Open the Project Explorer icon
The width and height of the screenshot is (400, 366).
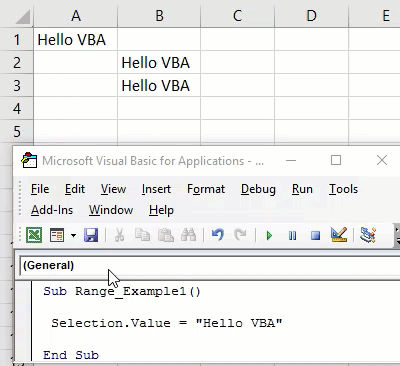click(x=368, y=235)
